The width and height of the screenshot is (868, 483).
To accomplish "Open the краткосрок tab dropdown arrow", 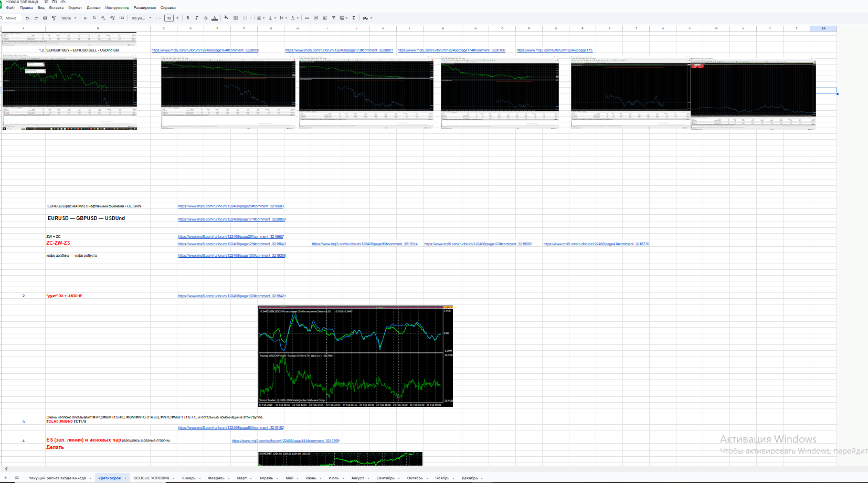I will pos(125,478).
